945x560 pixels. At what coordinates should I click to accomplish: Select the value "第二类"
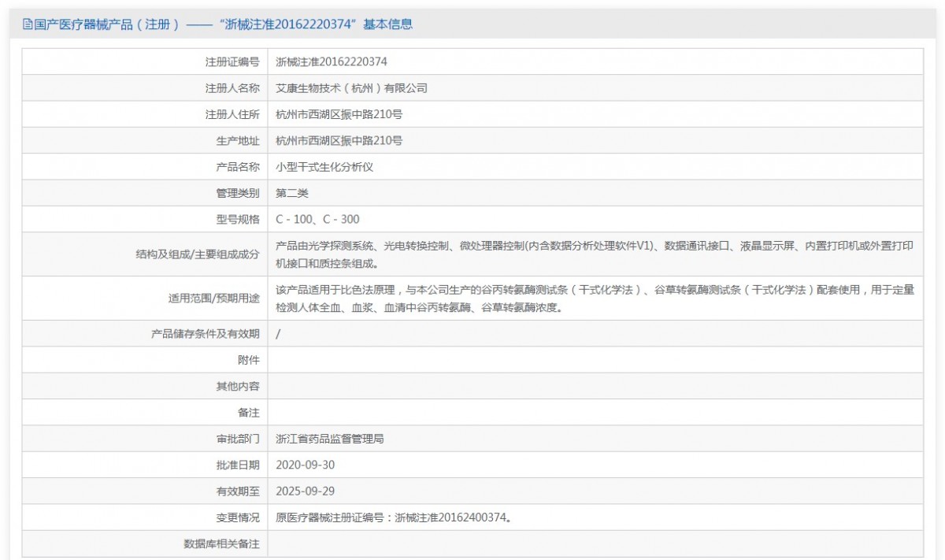coord(291,193)
